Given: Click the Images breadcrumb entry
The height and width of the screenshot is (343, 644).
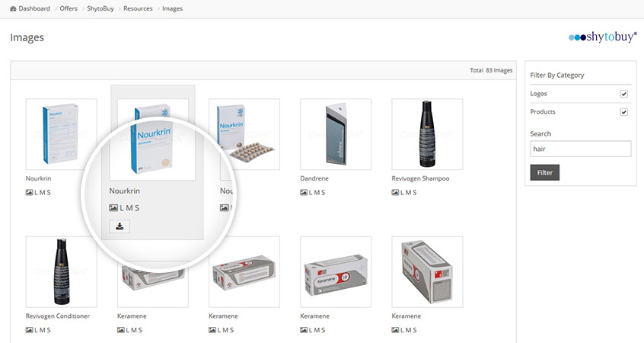Looking at the screenshot, I should point(173,8).
